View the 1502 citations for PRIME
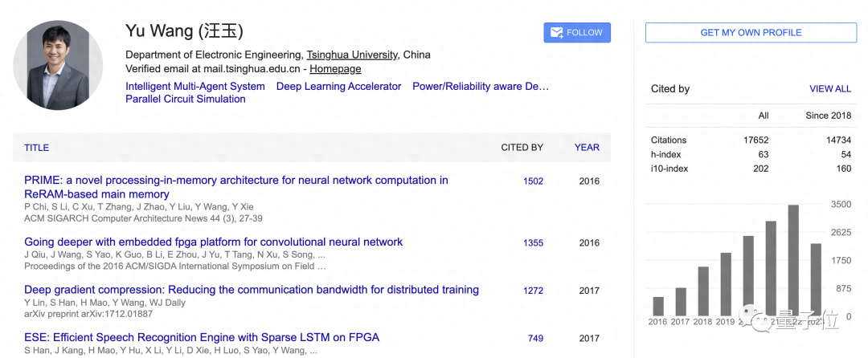 pyautogui.click(x=533, y=181)
